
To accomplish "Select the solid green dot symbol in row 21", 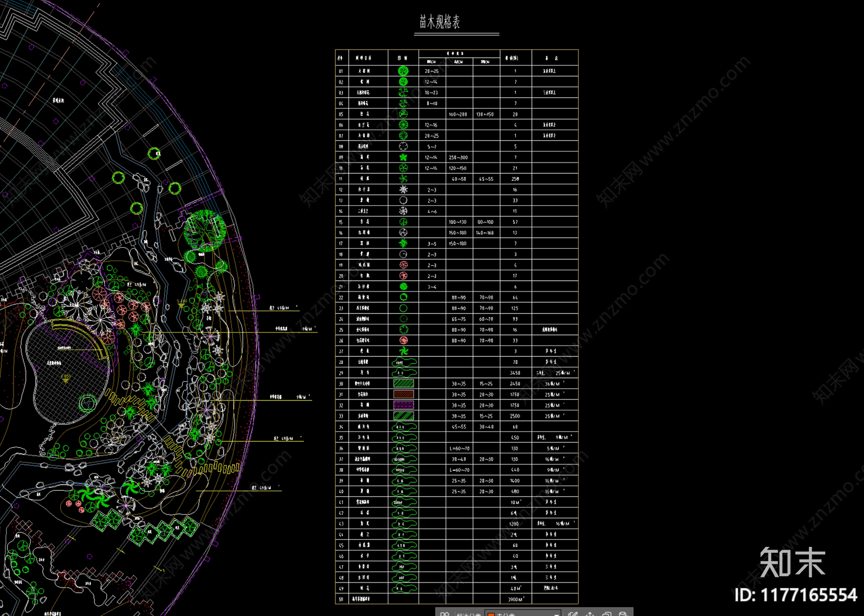I will click(403, 287).
